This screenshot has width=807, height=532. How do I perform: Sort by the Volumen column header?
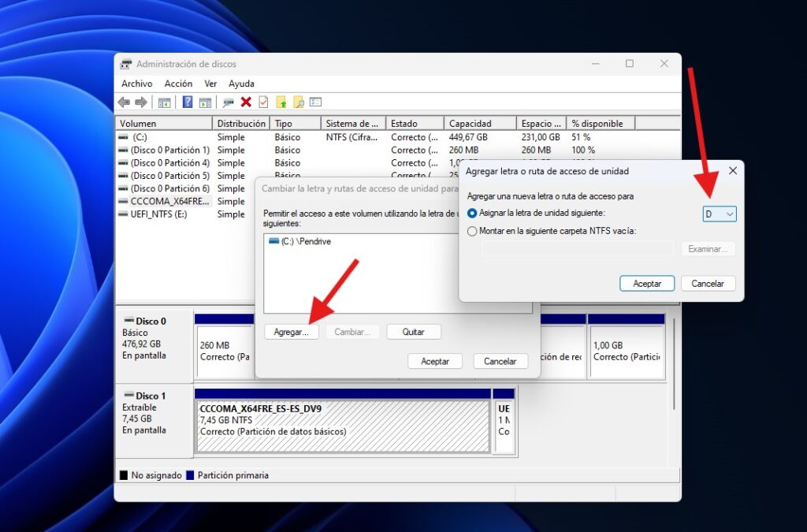(x=164, y=124)
